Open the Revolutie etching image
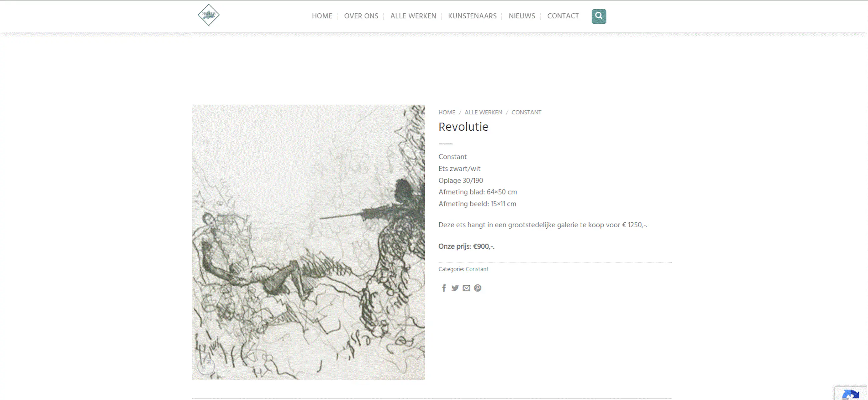Image resolution: width=868 pixels, height=400 pixels. [x=308, y=242]
